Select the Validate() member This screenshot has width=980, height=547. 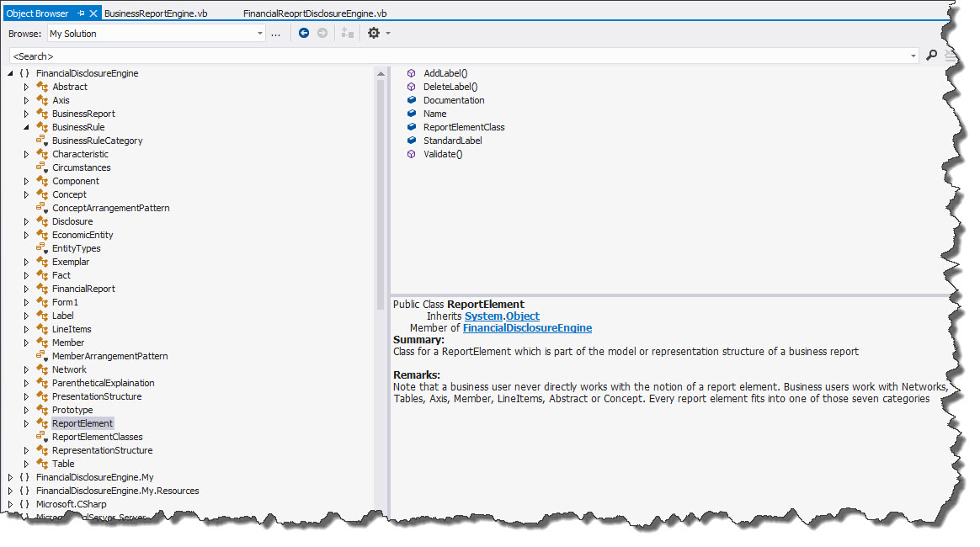[443, 154]
